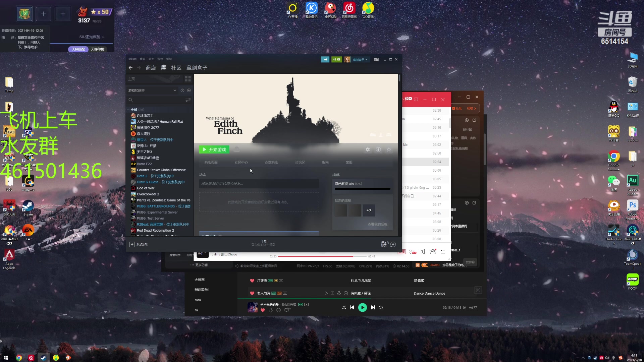Go back with Steam's left arrow
This screenshot has height=362, width=644.
130,68
